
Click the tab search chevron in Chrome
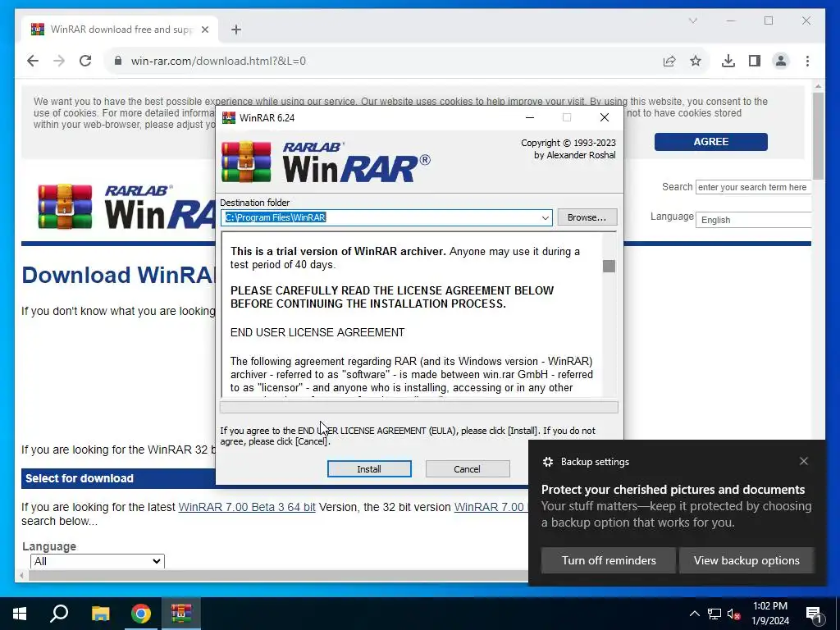pos(692,21)
